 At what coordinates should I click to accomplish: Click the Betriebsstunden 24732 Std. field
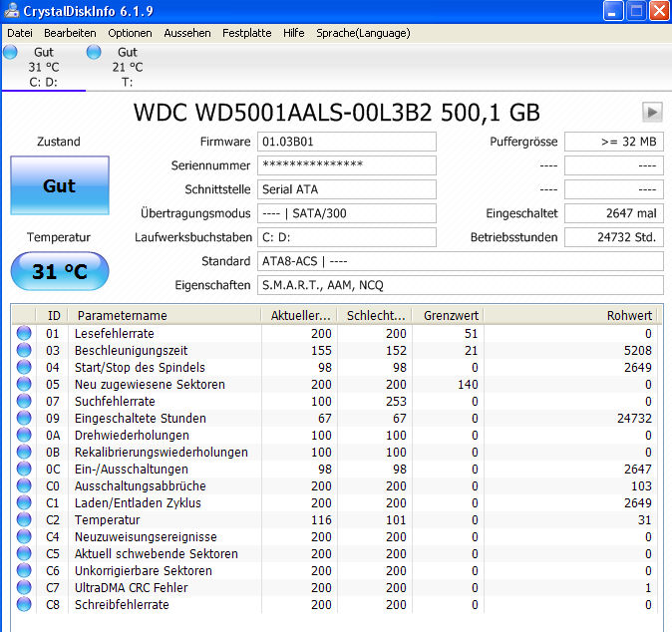click(x=614, y=237)
